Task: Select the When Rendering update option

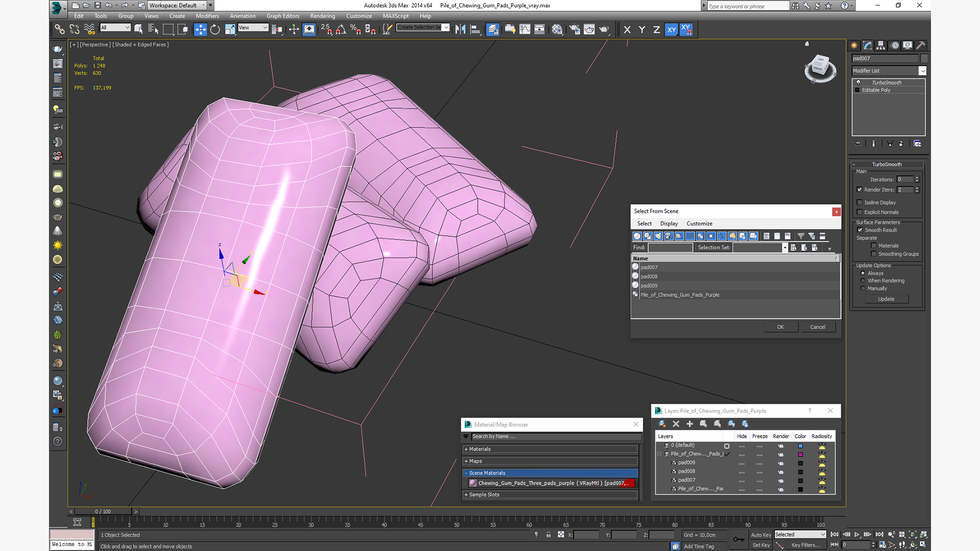Action: pos(863,281)
